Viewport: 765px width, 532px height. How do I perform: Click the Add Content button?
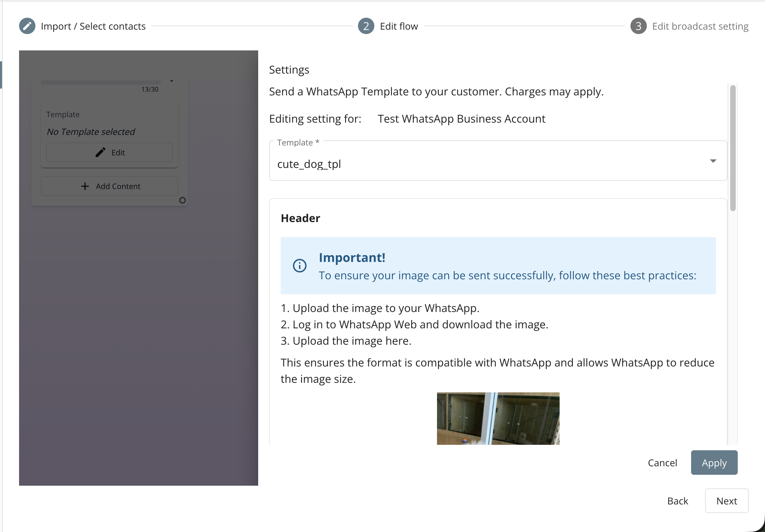(109, 186)
